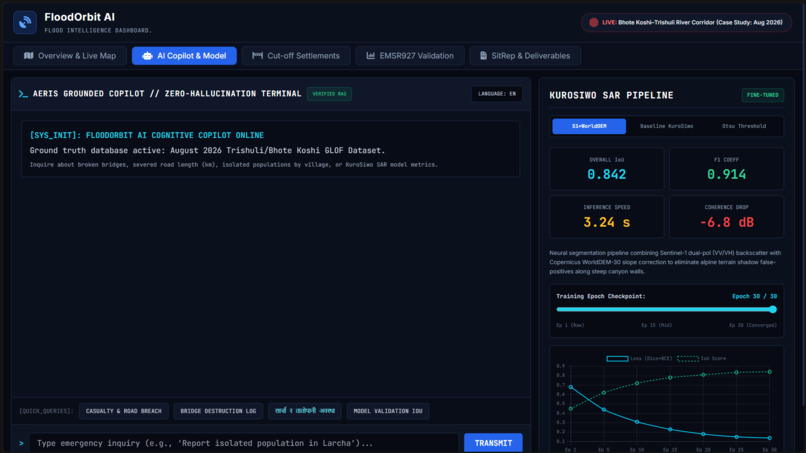The width and height of the screenshot is (806, 453).
Task: Click the 'Ep 15 (Mid)' slider label
Action: pos(656,325)
